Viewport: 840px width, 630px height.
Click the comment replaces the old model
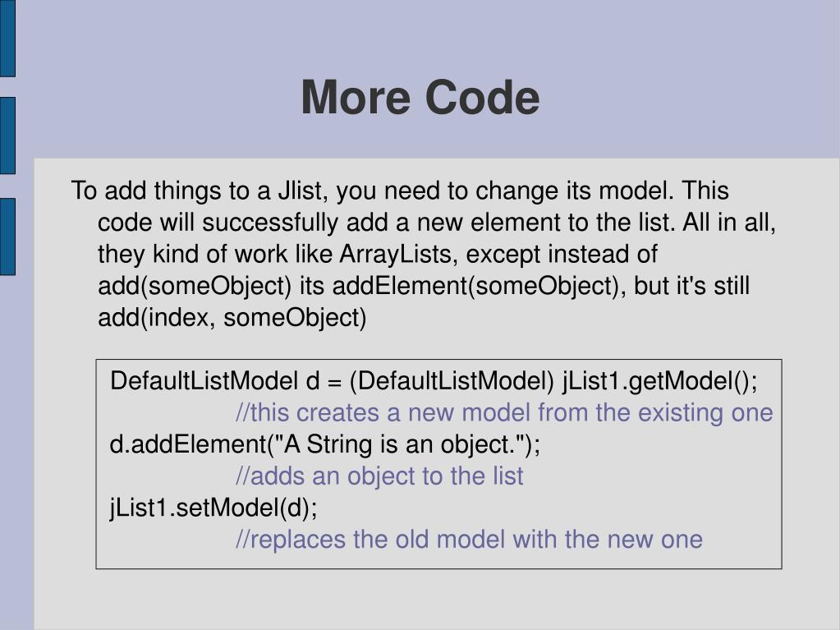[469, 539]
